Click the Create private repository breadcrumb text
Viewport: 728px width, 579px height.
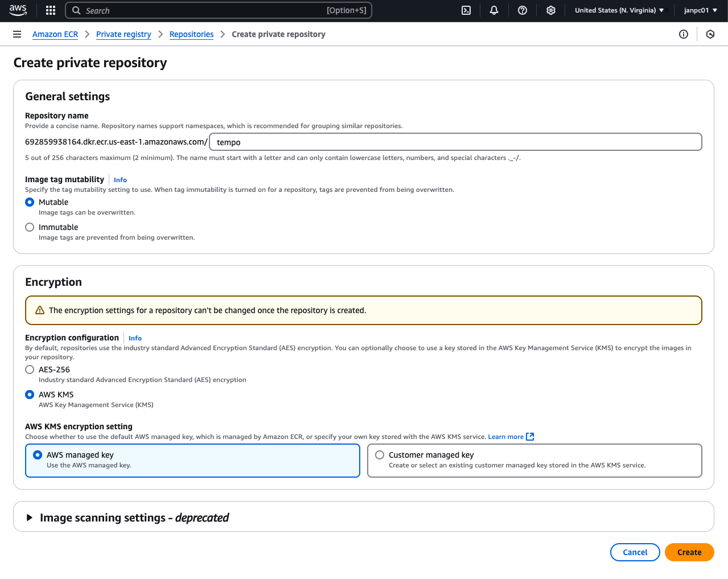coord(278,34)
